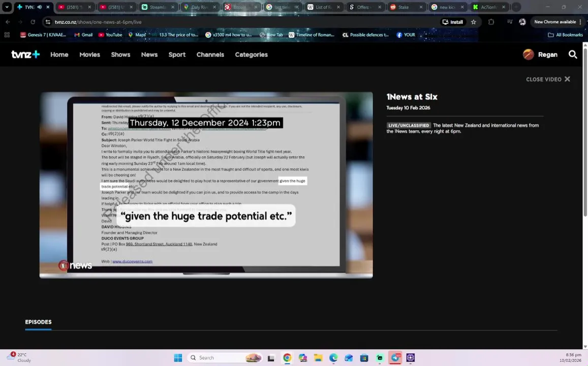Open the Categories menu item

click(251, 54)
